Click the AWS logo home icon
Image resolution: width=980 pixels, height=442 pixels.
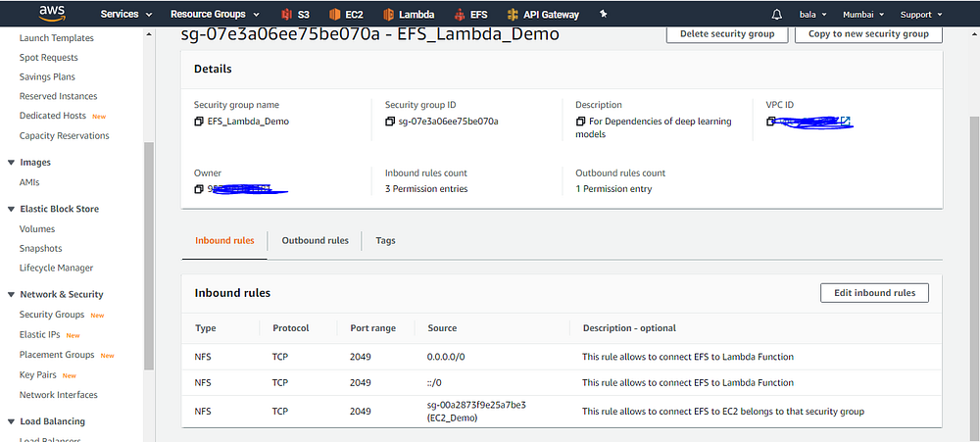click(52, 13)
